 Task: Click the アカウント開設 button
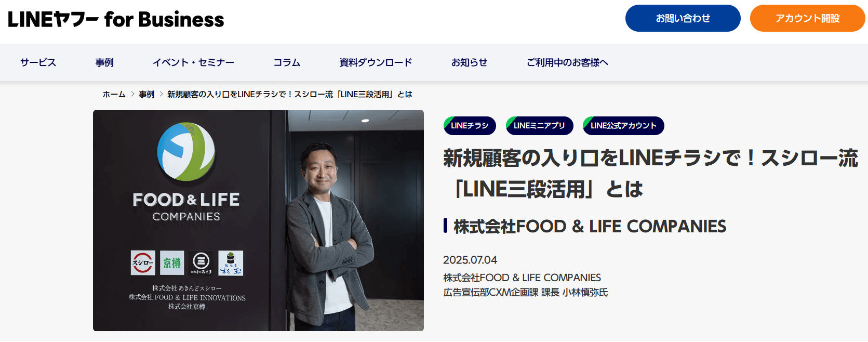807,18
